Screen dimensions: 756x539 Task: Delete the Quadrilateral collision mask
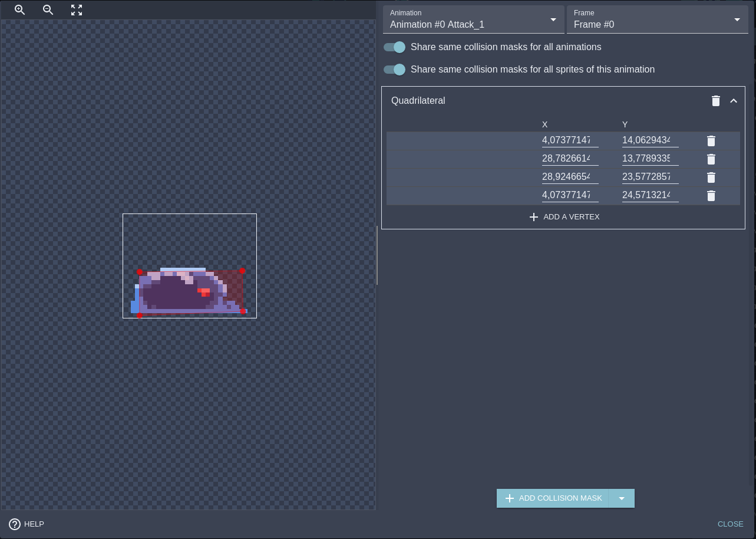[716, 101]
